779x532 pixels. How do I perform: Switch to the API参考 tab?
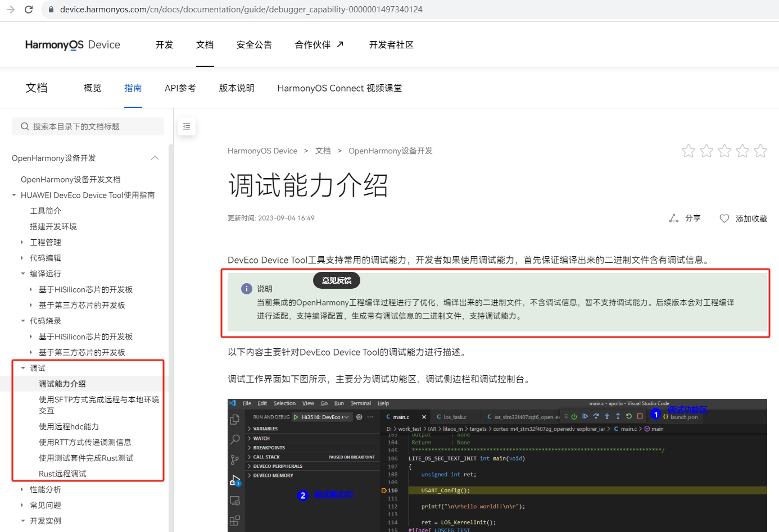point(180,88)
